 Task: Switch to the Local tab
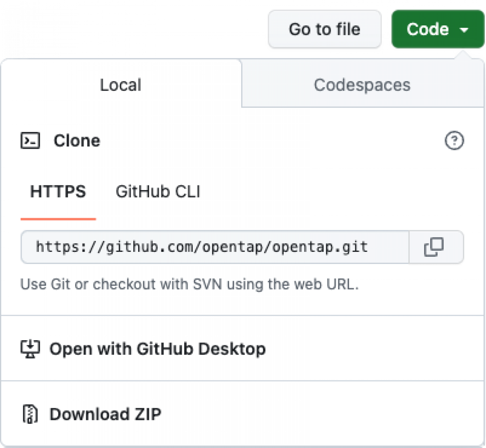coord(121,85)
